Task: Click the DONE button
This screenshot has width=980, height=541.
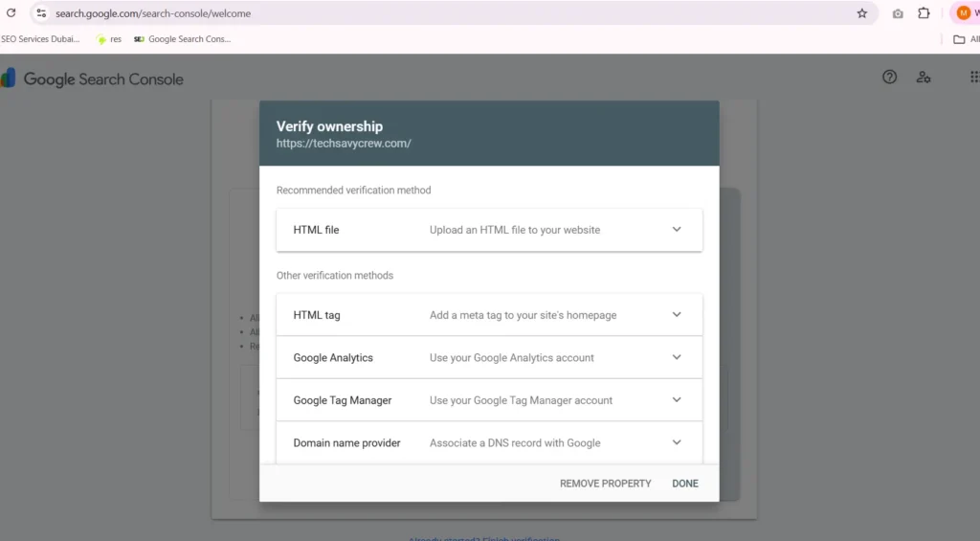Action: [x=685, y=483]
